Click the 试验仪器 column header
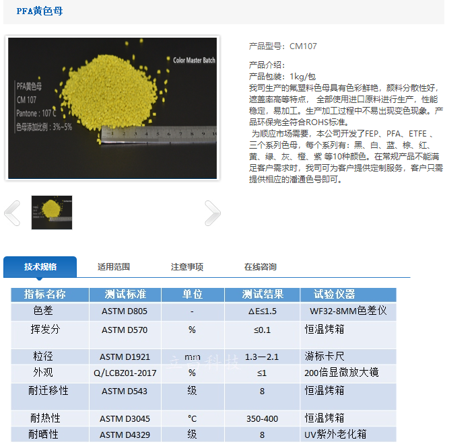Image resolution: width=476 pixels, height=448 pixels. (335, 295)
